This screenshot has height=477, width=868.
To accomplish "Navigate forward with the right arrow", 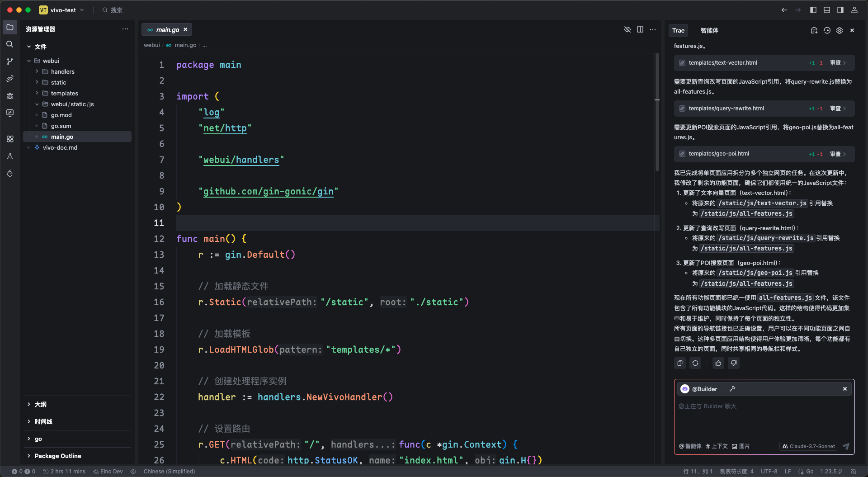I will pos(798,10).
